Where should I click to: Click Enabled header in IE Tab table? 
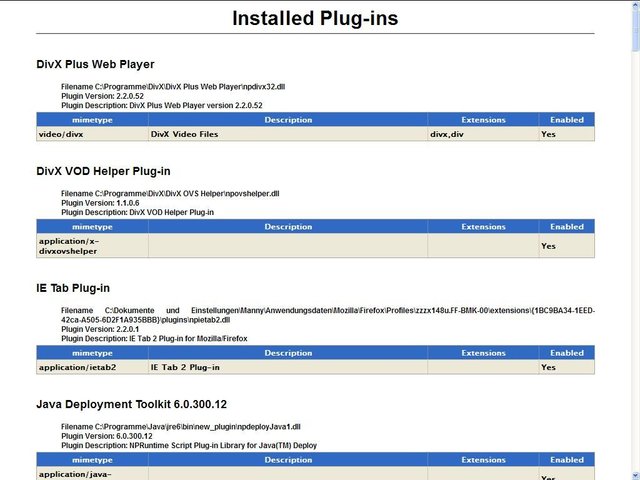(567, 353)
